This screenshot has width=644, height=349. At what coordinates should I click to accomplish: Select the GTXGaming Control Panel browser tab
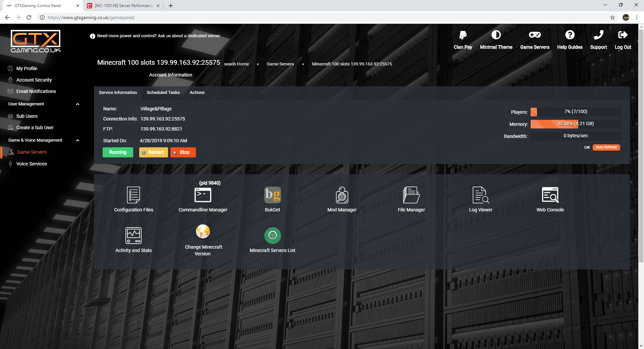tap(43, 6)
